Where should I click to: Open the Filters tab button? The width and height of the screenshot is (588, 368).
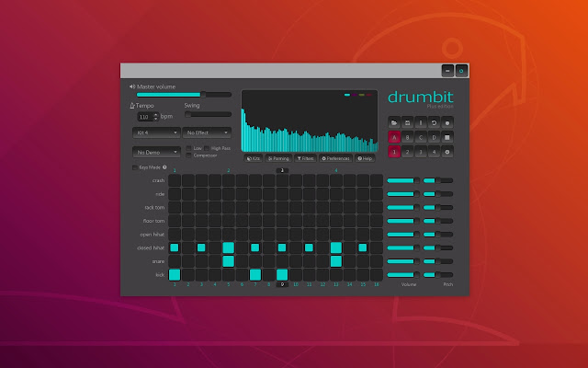pos(305,158)
